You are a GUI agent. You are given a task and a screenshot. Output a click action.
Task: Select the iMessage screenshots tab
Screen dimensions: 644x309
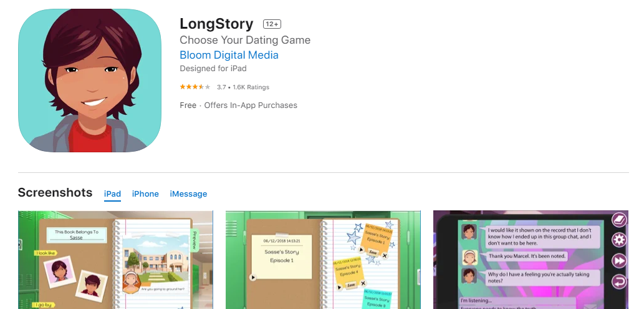pos(188,194)
